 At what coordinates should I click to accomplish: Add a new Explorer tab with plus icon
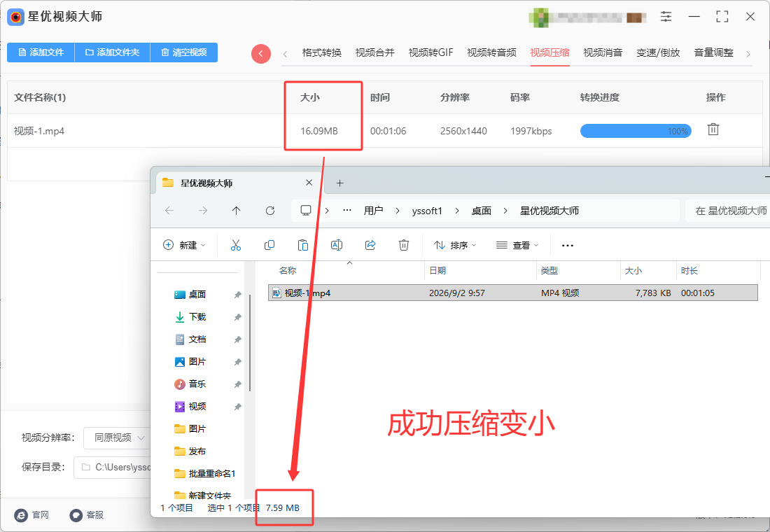point(339,183)
